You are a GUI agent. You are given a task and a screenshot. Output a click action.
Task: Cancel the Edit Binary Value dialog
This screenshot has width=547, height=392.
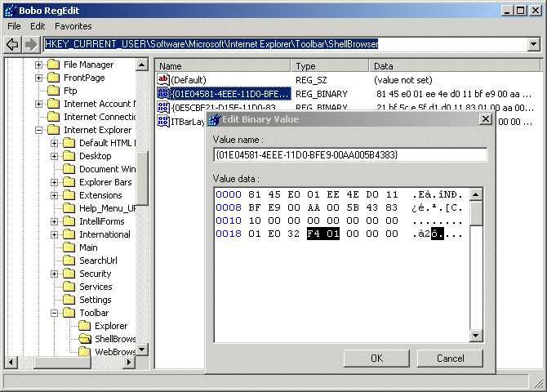pyautogui.click(x=450, y=358)
